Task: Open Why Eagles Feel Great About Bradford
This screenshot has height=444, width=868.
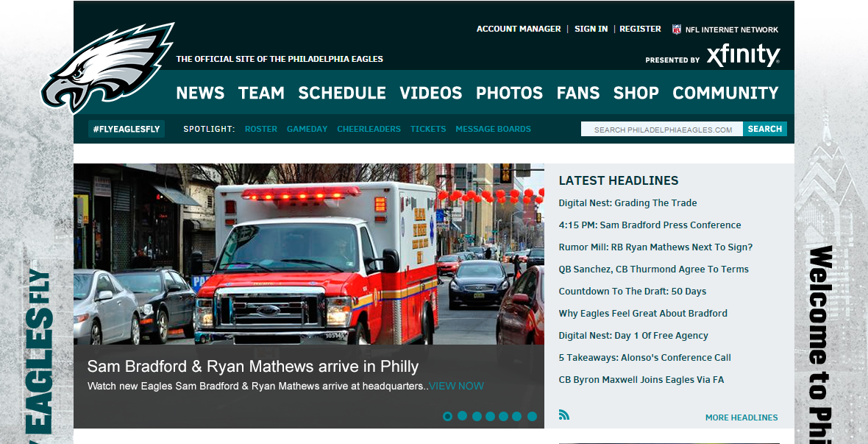Action: click(643, 314)
